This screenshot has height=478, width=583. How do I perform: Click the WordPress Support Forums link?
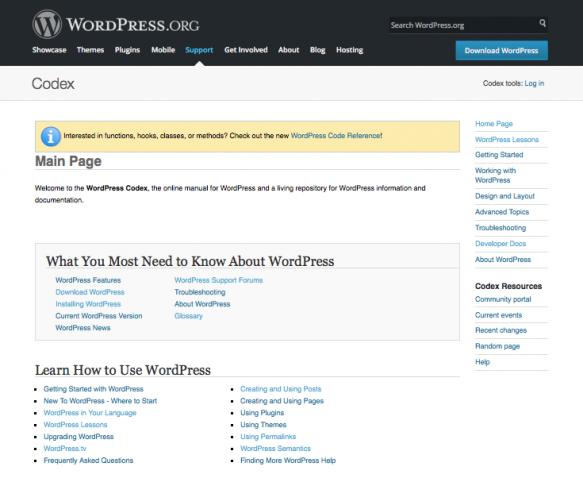tap(219, 280)
